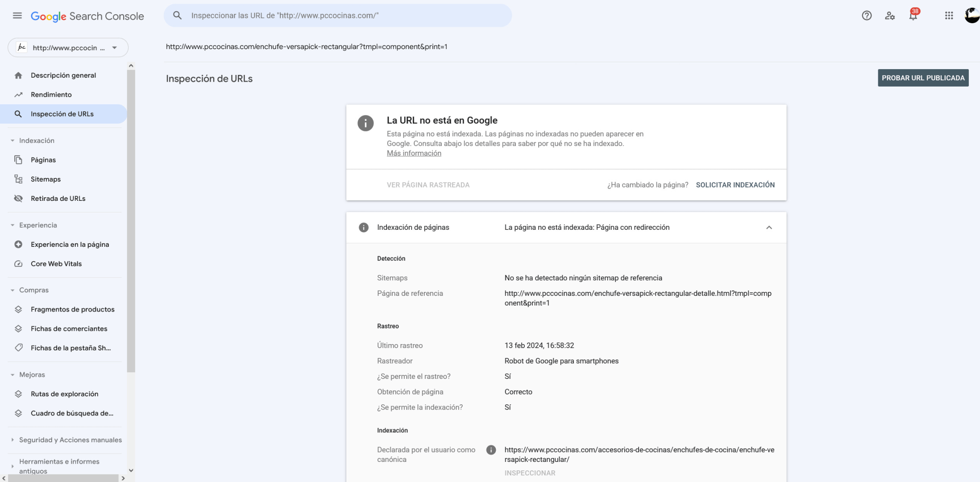The height and width of the screenshot is (482, 980).
Task: Expand Herramientas e informes antiguos section
Action: click(x=12, y=466)
